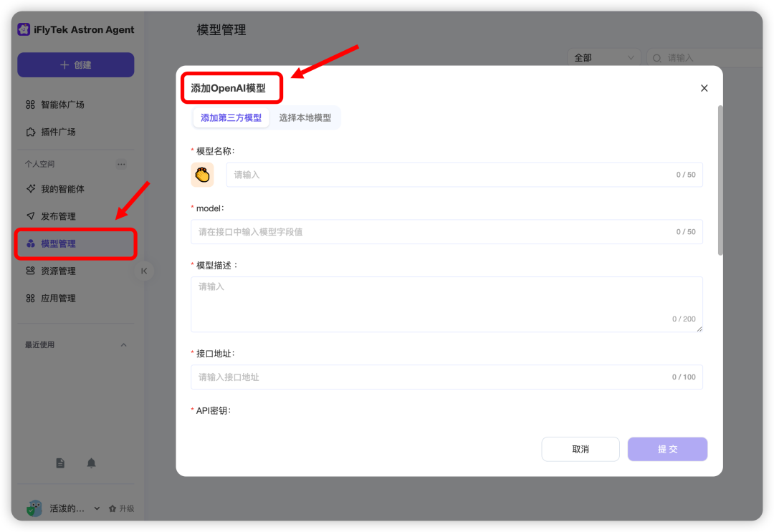
Task: Click the 升级 upgrade link
Action: (121, 508)
